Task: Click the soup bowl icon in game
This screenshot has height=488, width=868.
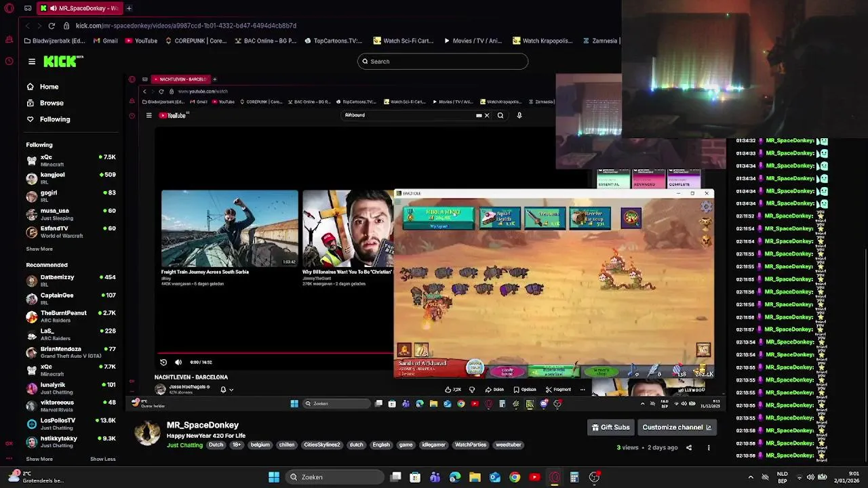Action: 631,218
